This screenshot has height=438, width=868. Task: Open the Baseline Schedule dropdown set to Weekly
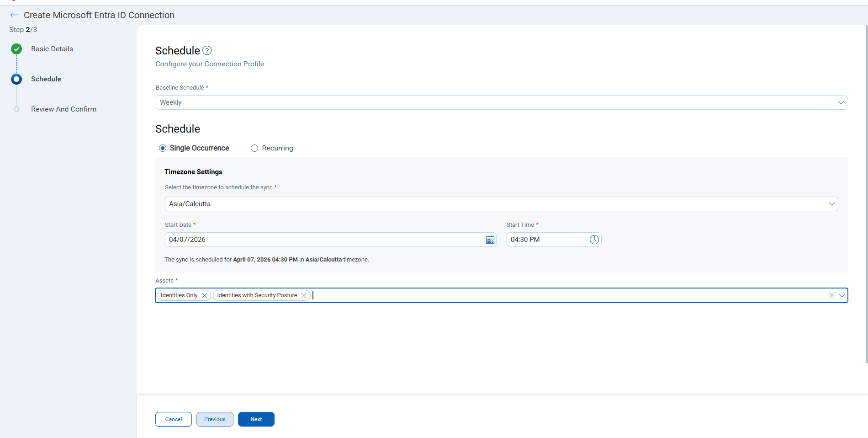click(501, 102)
